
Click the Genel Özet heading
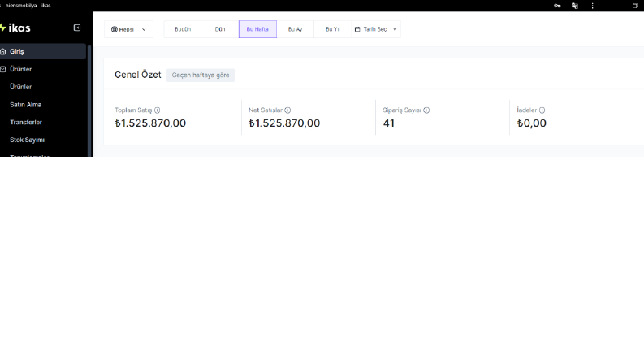coord(137,75)
